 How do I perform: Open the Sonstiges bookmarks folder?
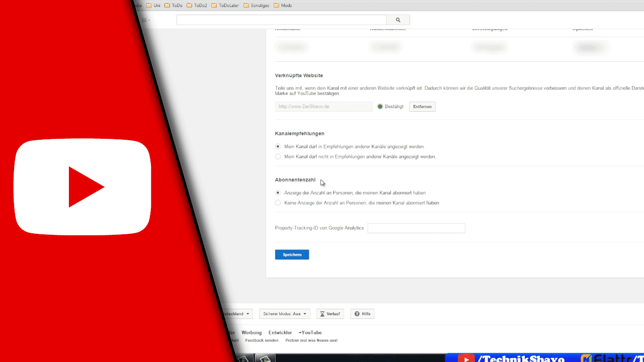click(256, 6)
